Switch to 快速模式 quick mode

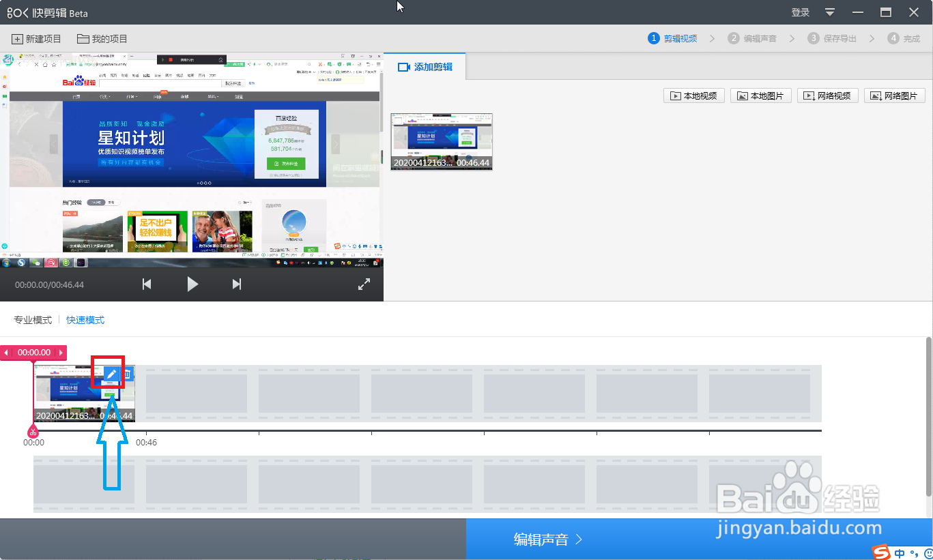pos(85,320)
